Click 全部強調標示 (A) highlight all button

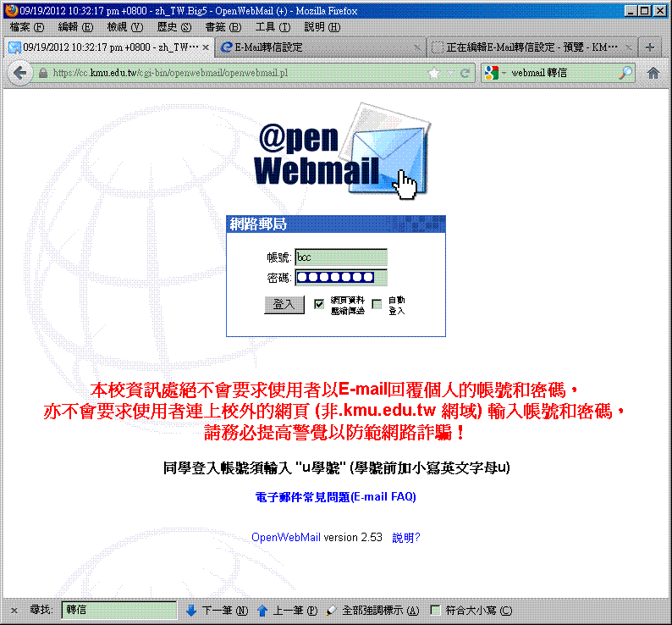372,611
